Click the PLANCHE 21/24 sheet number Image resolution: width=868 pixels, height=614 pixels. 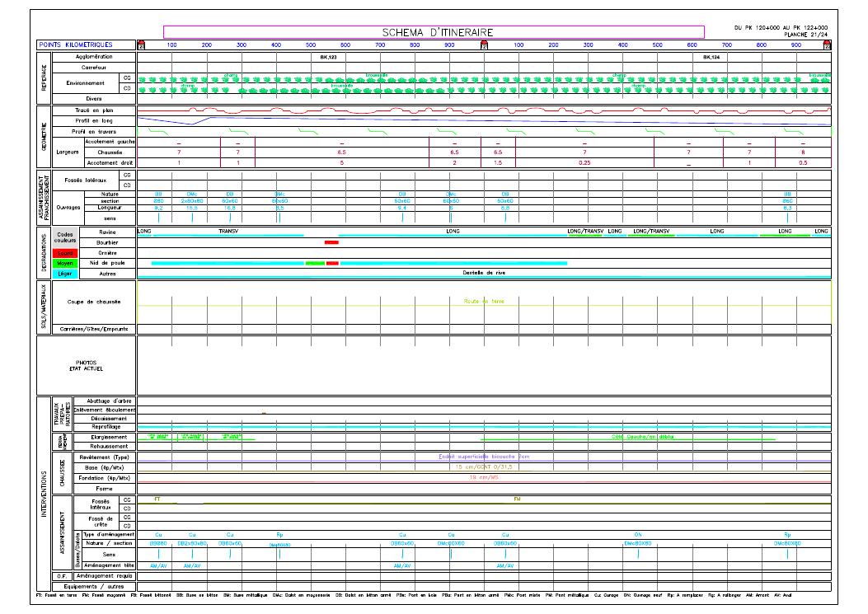(805, 35)
